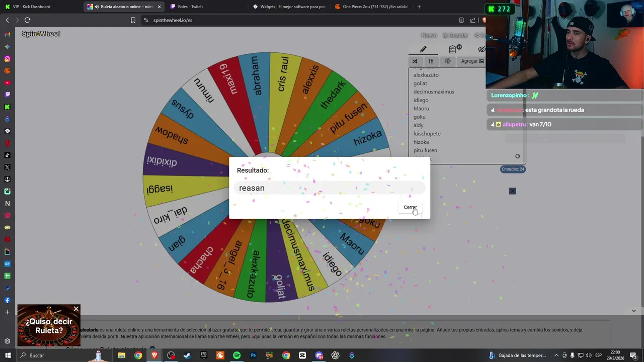The width and height of the screenshot is (644, 362).
Task: Click Agregar image button
Action: point(472,61)
